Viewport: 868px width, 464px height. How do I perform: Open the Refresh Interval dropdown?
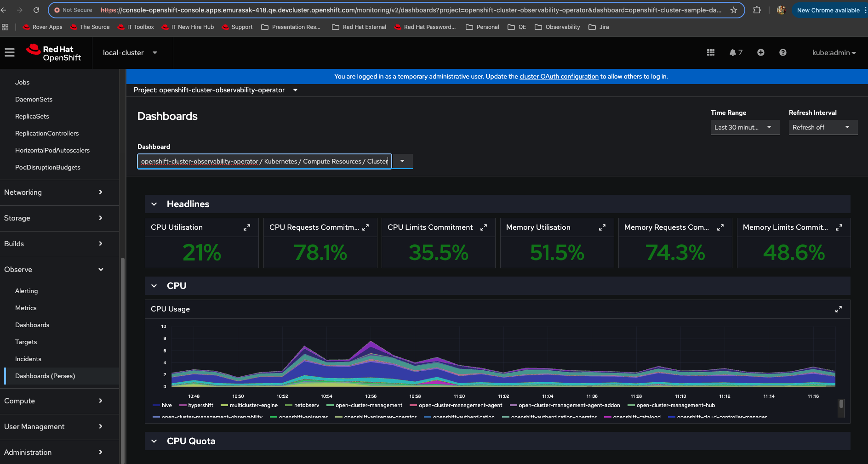(x=822, y=127)
